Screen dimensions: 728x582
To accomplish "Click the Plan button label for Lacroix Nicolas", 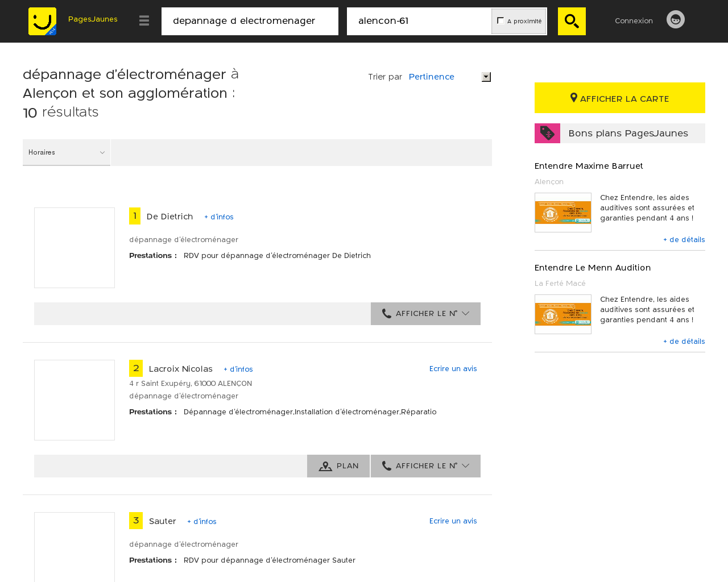I will pyautogui.click(x=348, y=466).
